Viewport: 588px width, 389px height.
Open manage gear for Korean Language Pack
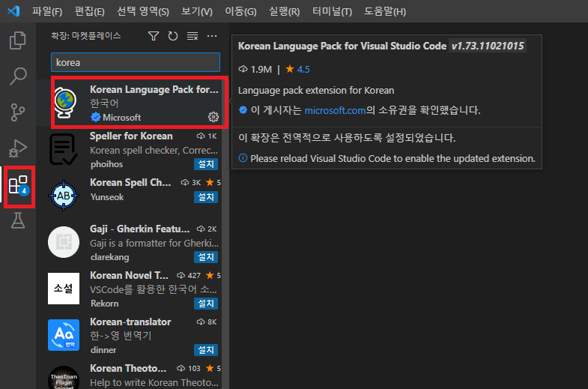(213, 117)
